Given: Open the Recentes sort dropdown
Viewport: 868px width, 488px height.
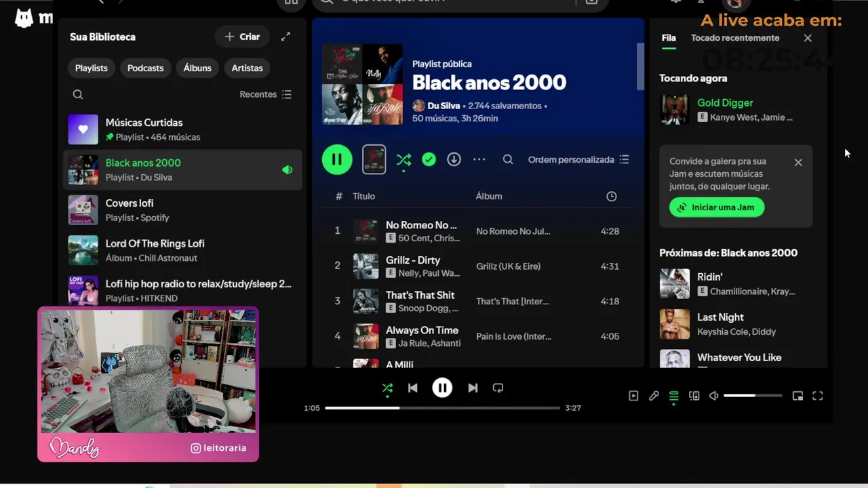Looking at the screenshot, I should click(x=265, y=94).
